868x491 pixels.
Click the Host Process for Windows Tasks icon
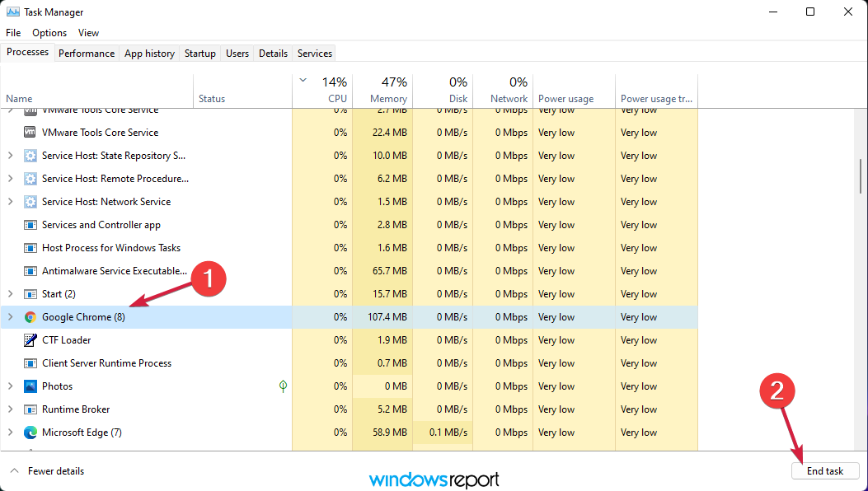[x=30, y=248]
